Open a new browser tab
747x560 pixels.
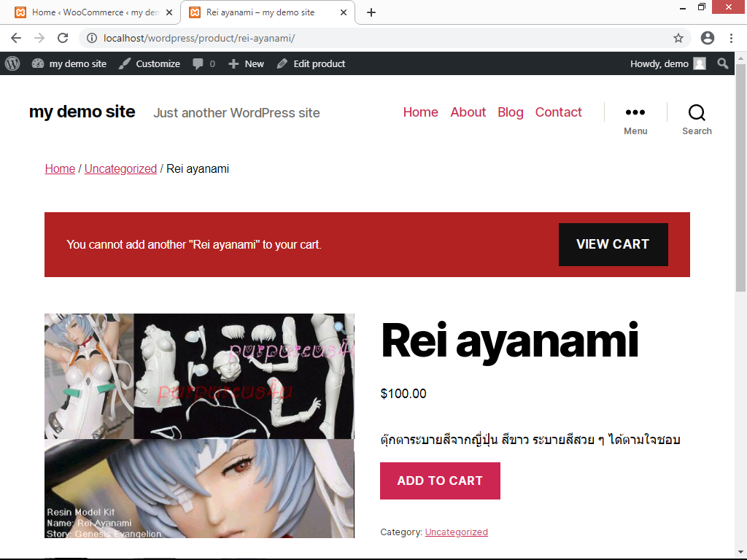[x=371, y=13]
